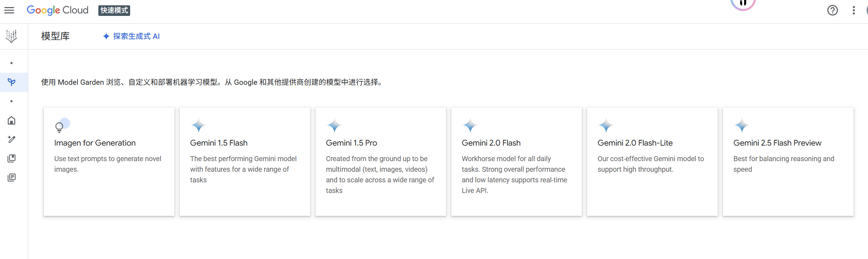Image resolution: width=868 pixels, height=259 pixels.
Task: Open the help question mark icon
Action: pyautogui.click(x=832, y=10)
